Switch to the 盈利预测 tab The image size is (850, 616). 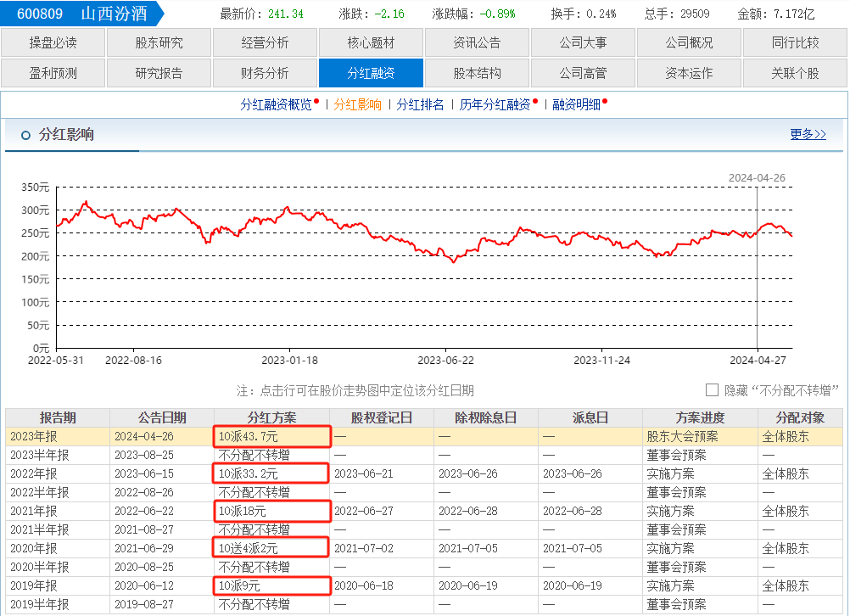(x=53, y=73)
